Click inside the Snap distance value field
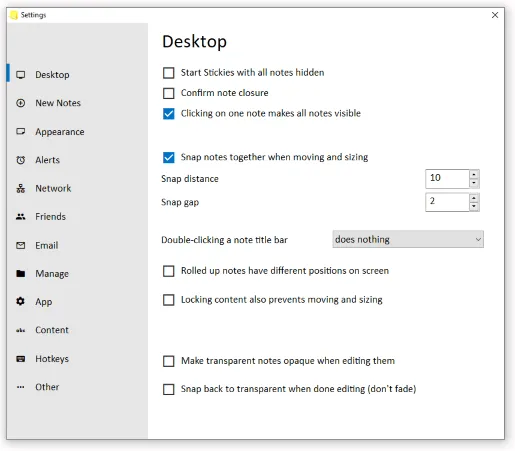This screenshot has width=515, height=451. coord(447,179)
